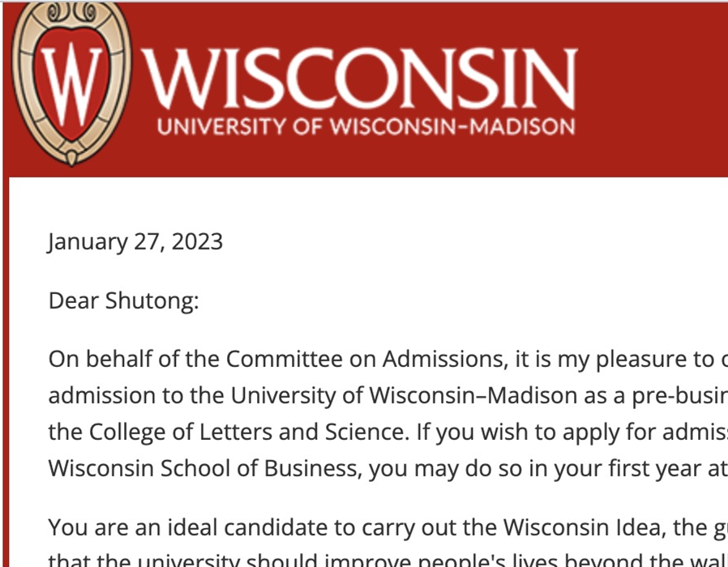Click the large WISCONSIN wordmark

(359, 79)
